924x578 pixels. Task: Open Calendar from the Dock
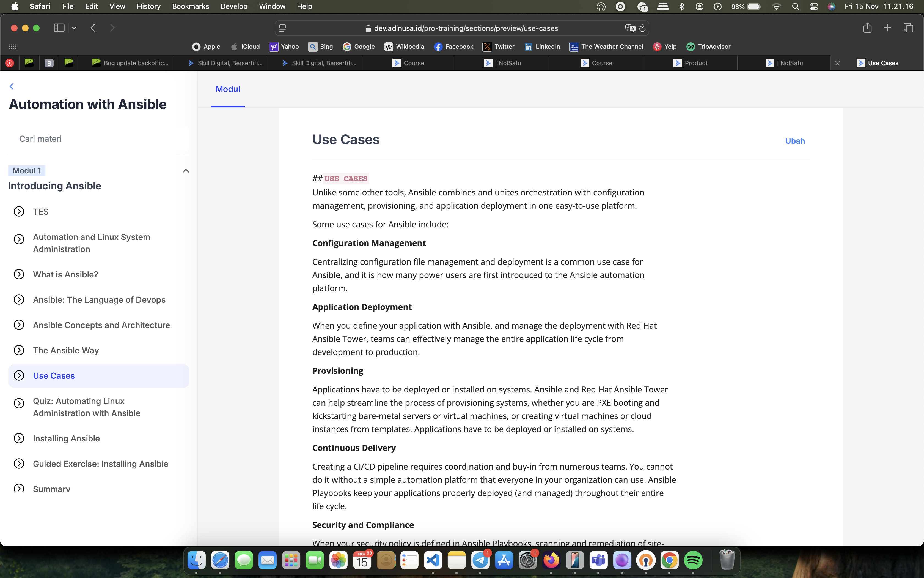(x=362, y=560)
